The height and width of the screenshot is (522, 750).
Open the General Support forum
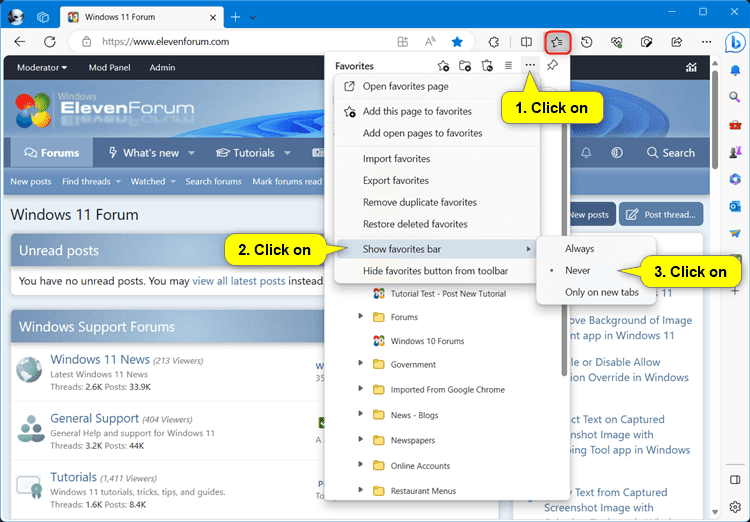[x=94, y=418]
